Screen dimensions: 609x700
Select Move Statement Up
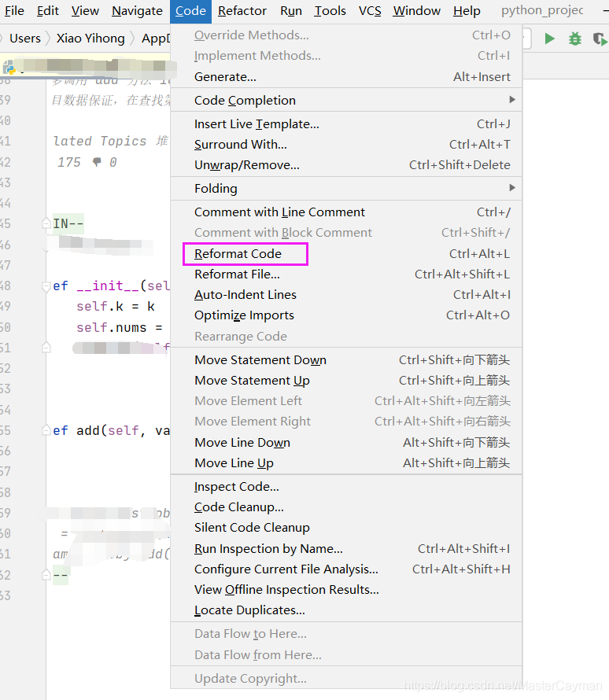[x=346, y=381]
